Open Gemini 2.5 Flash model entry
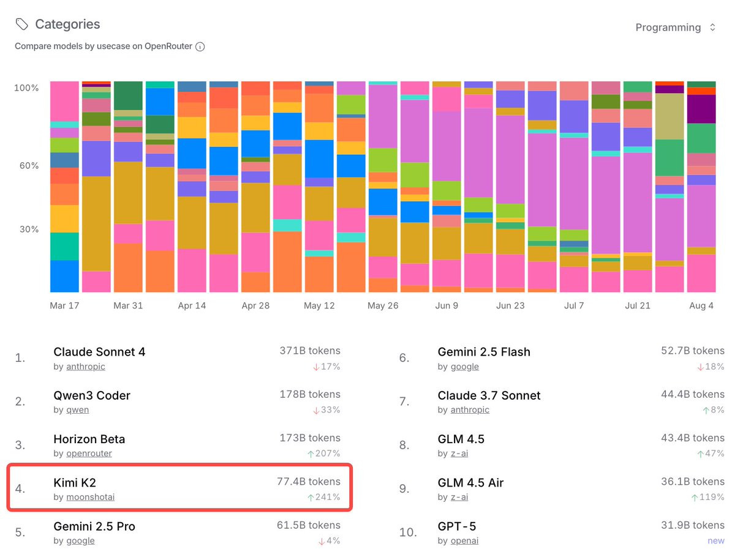Viewport: 735px width, 560px height. point(484,352)
